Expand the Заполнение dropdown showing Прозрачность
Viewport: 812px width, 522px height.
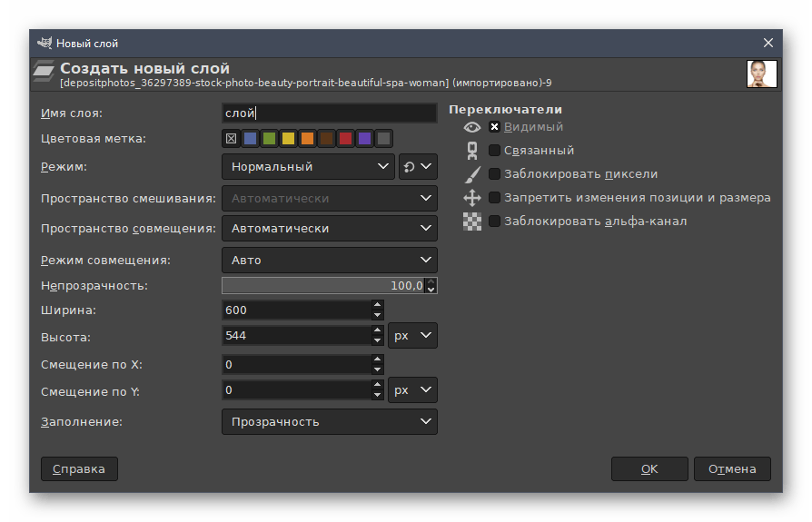click(x=329, y=421)
